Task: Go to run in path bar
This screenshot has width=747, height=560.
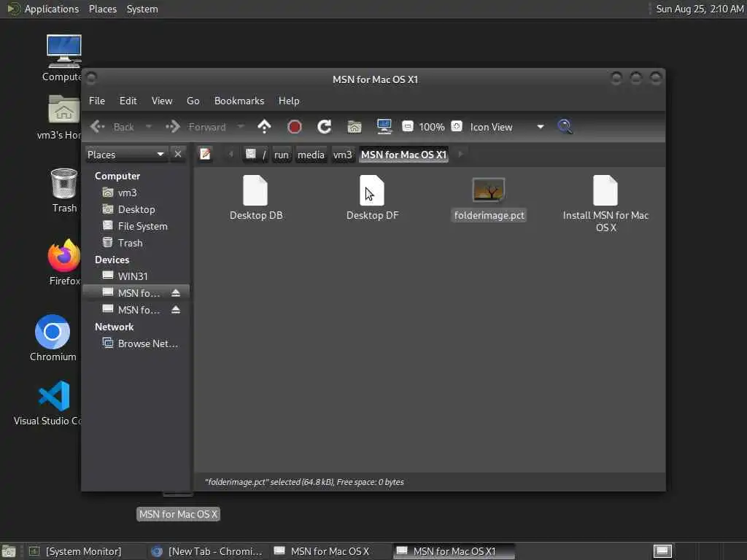Action: click(x=282, y=155)
